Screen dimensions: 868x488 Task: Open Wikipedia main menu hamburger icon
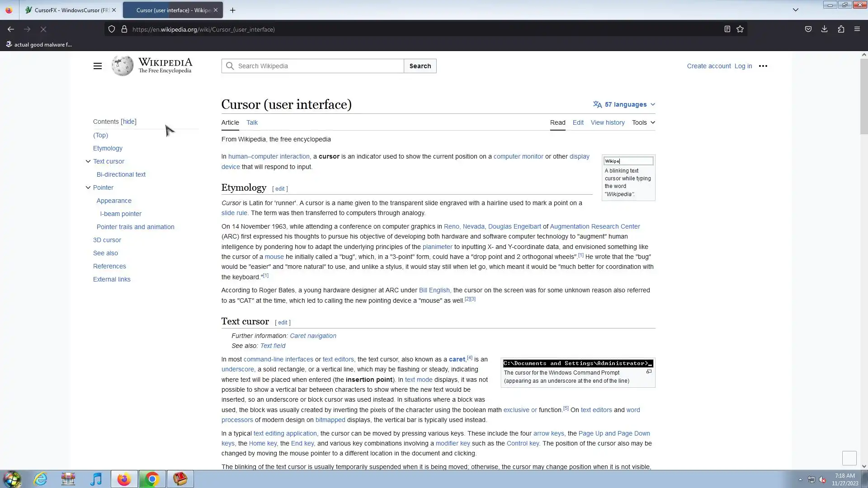(x=97, y=66)
